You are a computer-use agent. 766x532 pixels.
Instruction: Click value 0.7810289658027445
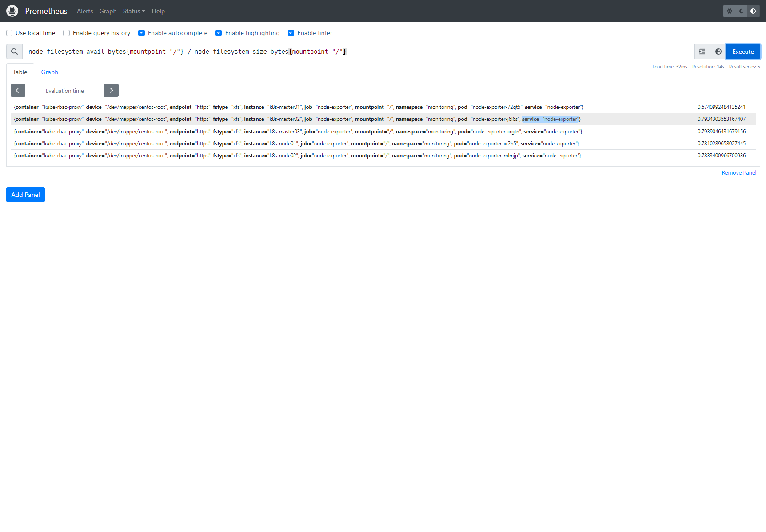(x=722, y=144)
